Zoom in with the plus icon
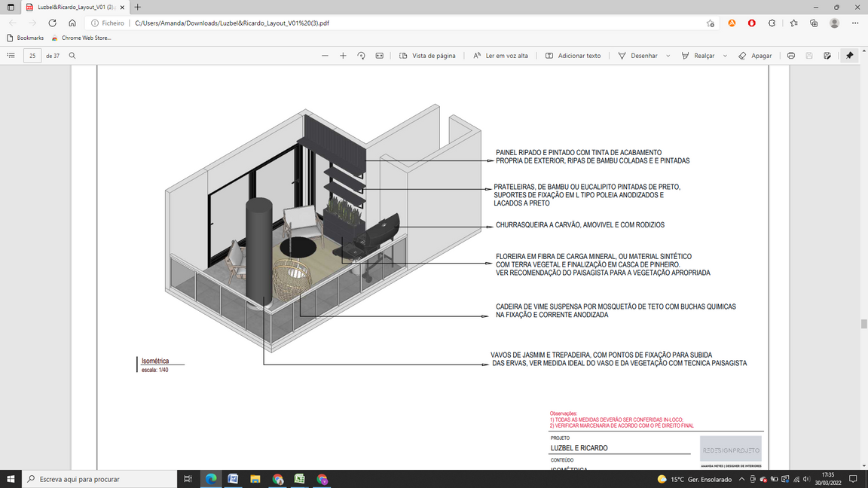The height and width of the screenshot is (488, 868). coord(344,55)
